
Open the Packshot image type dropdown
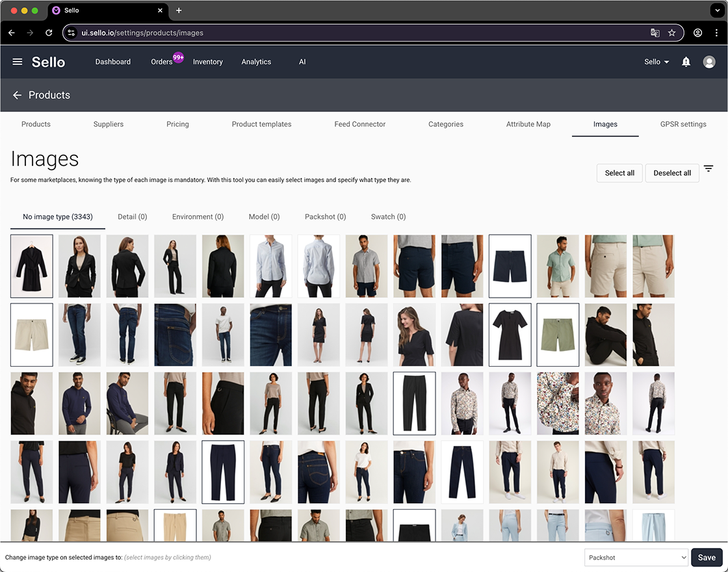tap(636, 557)
